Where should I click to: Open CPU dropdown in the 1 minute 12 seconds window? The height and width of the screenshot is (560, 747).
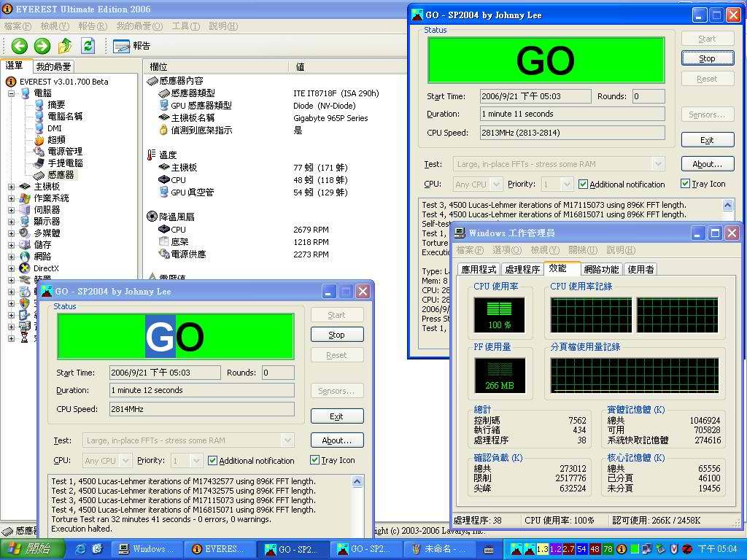[125, 461]
